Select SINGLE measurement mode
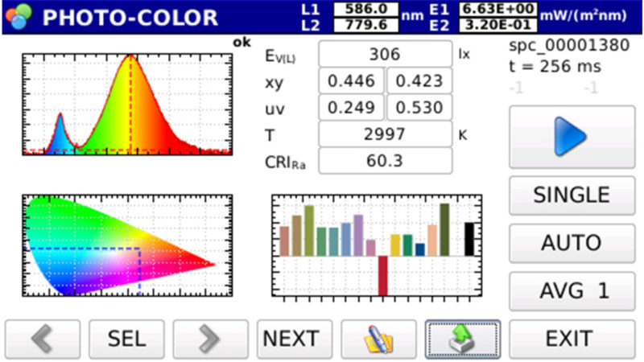 (572, 195)
